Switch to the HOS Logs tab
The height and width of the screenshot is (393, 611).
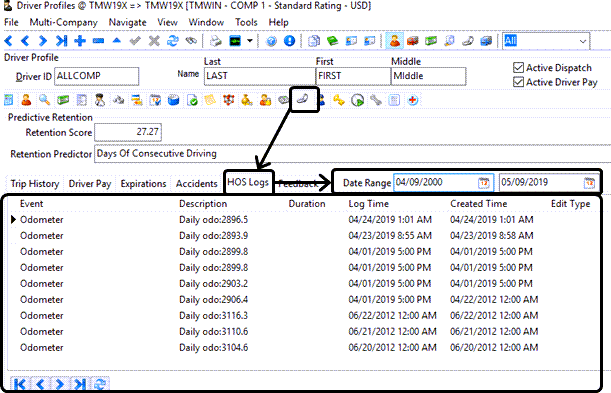[x=248, y=182]
